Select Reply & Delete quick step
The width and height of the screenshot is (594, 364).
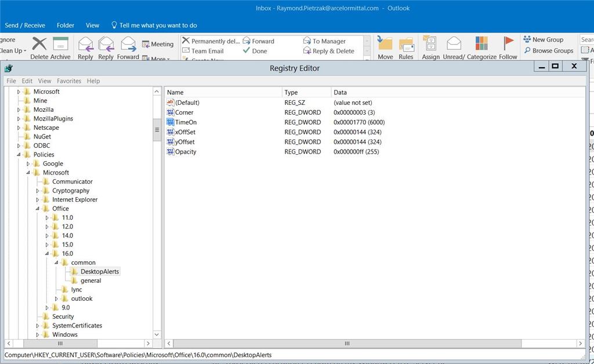pyautogui.click(x=329, y=50)
